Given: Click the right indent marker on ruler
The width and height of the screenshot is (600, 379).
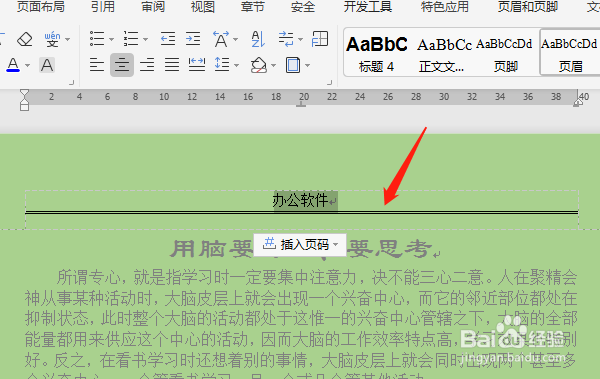Looking at the screenshot, I should pos(577,102).
